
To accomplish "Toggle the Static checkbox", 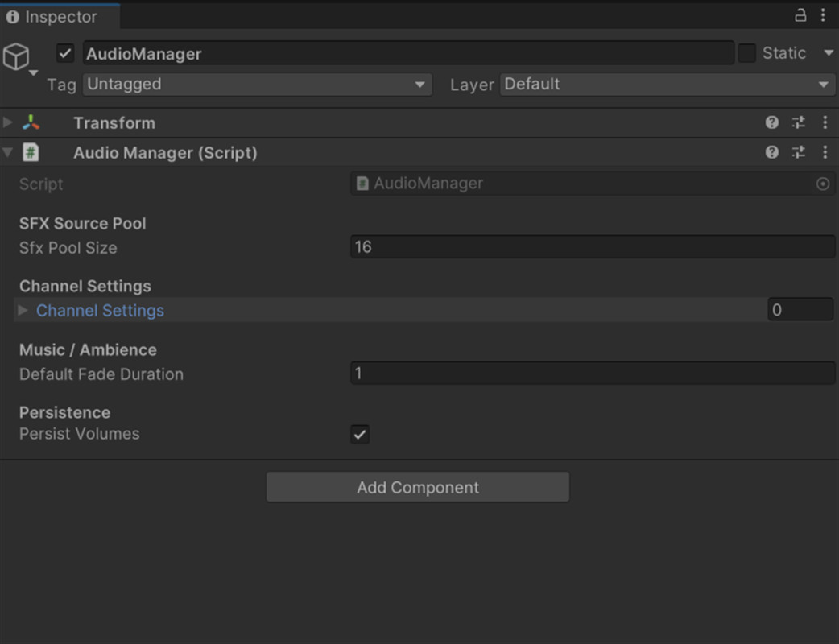I will tap(746, 53).
